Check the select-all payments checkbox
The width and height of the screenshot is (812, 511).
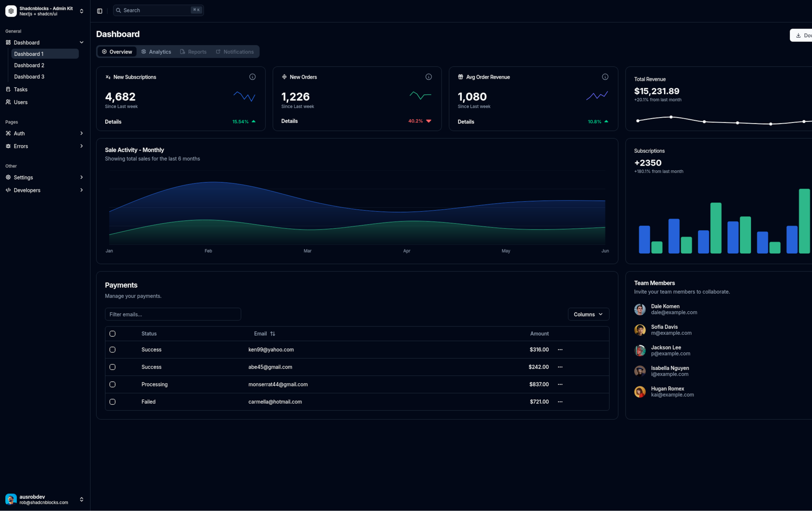pos(113,334)
